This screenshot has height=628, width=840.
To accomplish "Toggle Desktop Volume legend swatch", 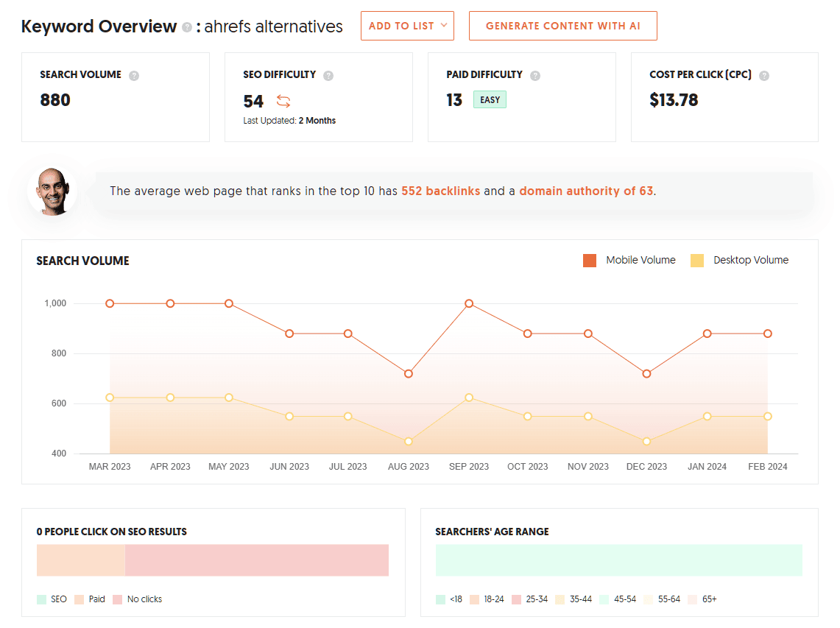I will (x=697, y=261).
